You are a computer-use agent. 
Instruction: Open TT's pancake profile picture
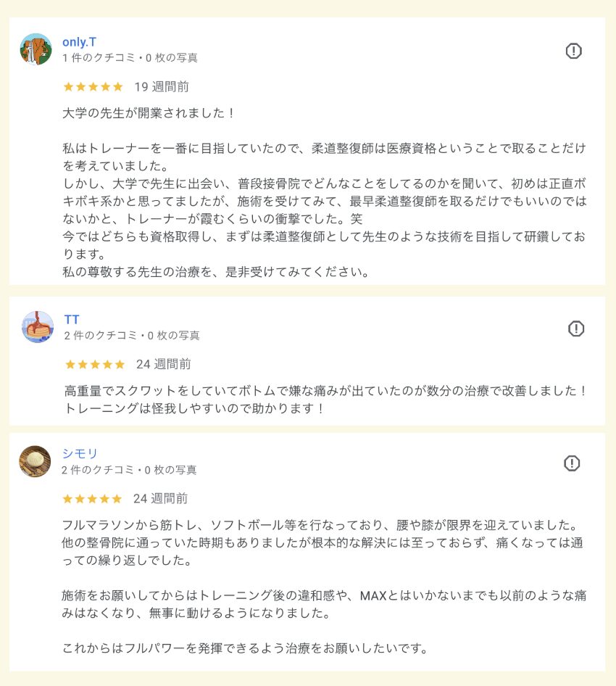click(x=38, y=327)
